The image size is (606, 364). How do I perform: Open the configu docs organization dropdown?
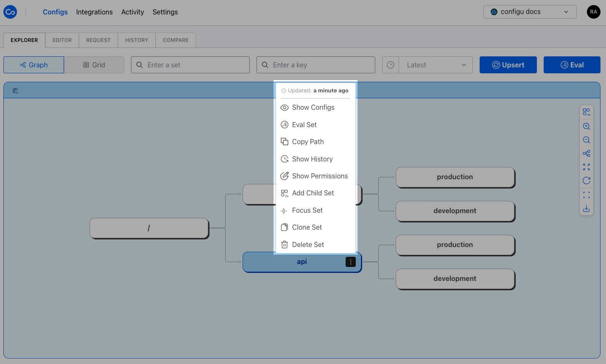(530, 12)
